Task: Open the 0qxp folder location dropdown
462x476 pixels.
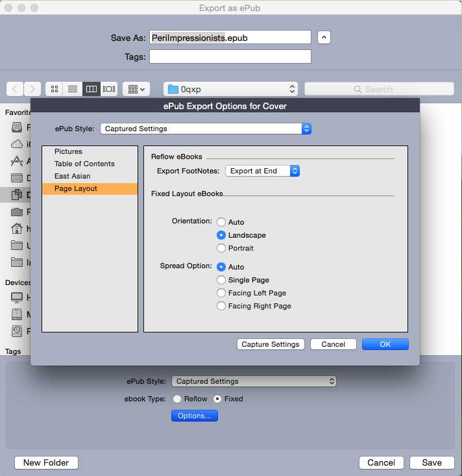Action: [x=230, y=89]
